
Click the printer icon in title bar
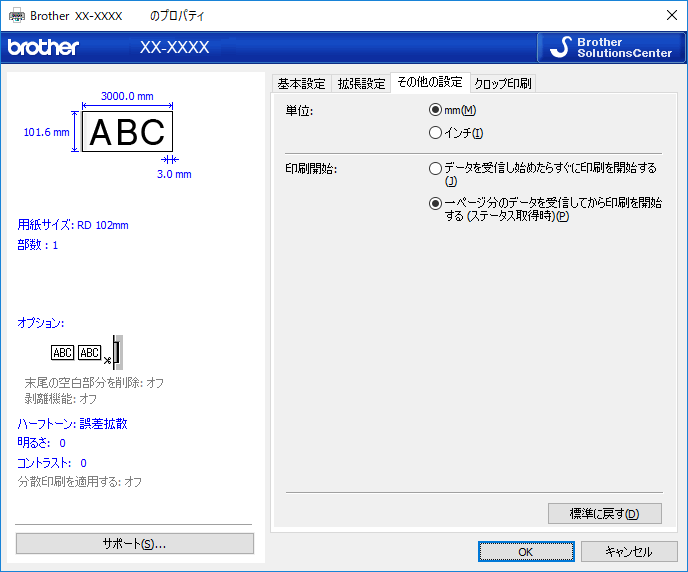(17, 16)
